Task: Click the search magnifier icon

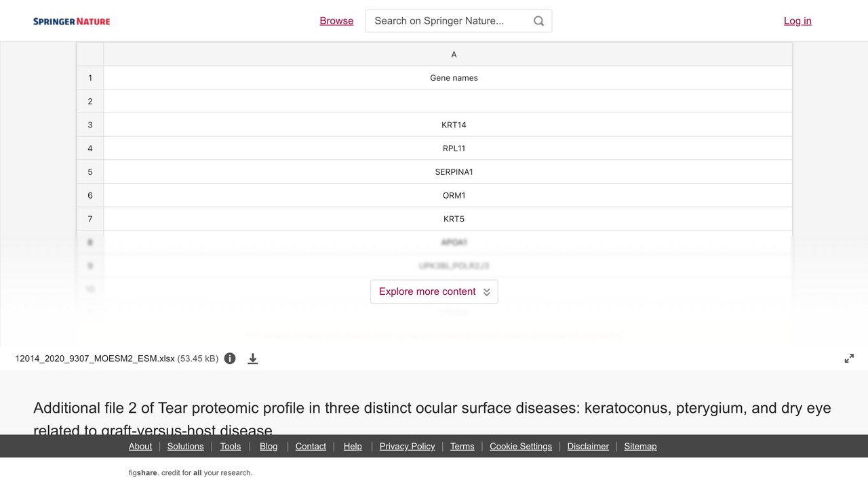Action: click(538, 21)
